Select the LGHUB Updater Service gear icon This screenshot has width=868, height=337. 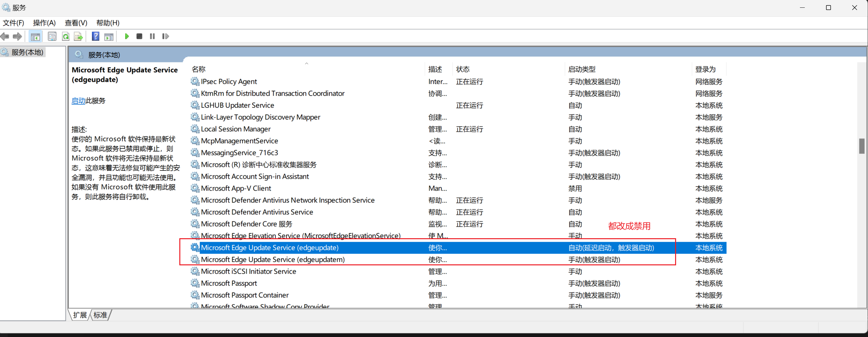tap(195, 105)
